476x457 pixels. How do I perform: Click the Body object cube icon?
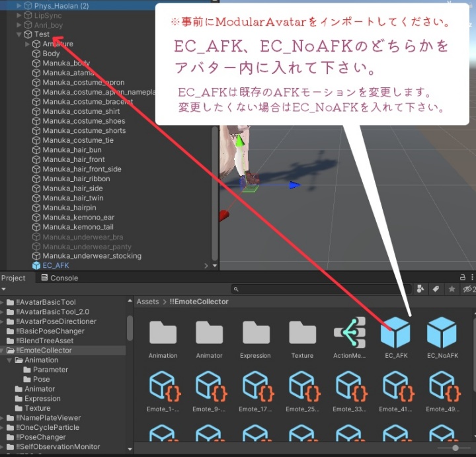click(x=36, y=54)
